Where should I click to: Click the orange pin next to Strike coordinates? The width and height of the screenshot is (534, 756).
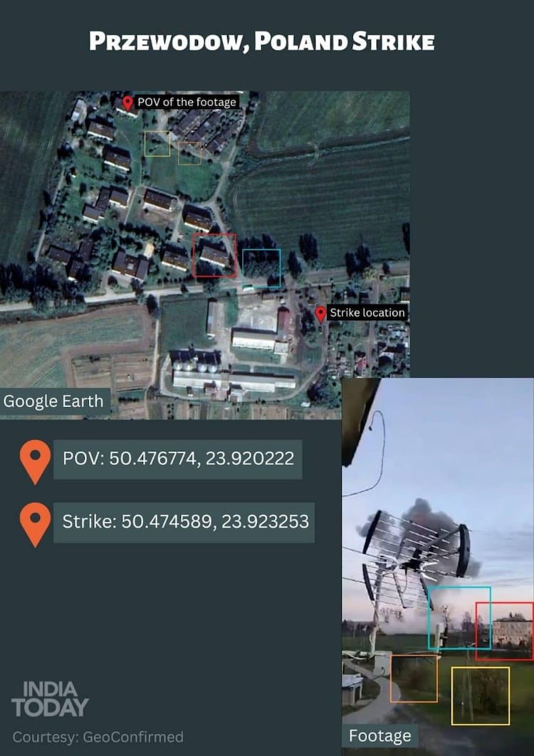tap(35, 525)
